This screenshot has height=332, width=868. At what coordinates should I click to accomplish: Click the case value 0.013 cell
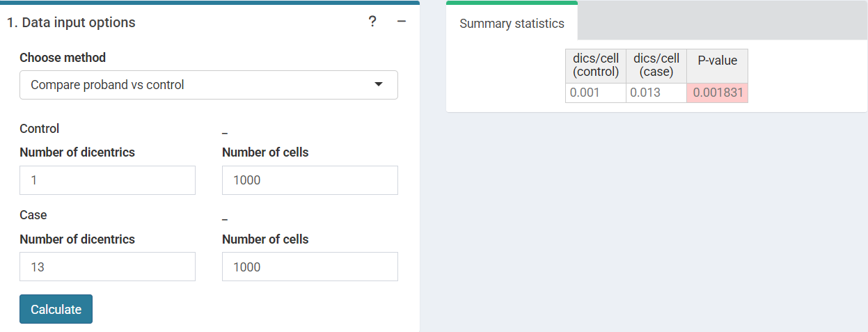click(656, 93)
